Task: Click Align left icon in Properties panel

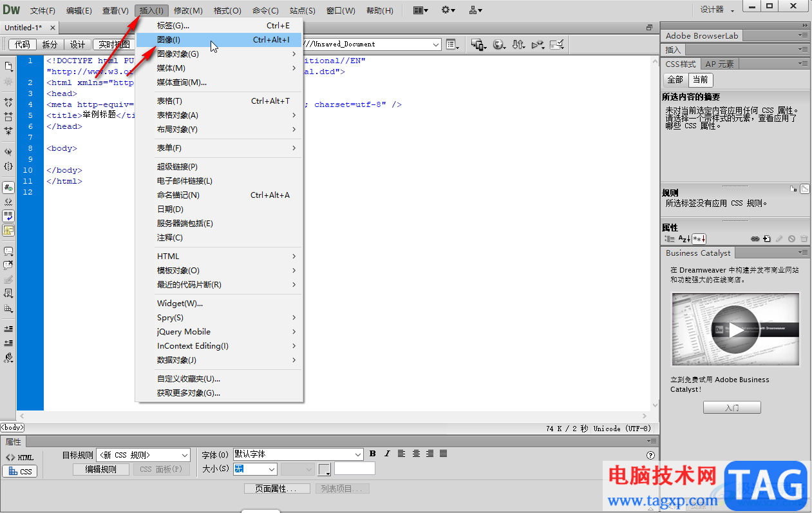Action: tap(401, 454)
